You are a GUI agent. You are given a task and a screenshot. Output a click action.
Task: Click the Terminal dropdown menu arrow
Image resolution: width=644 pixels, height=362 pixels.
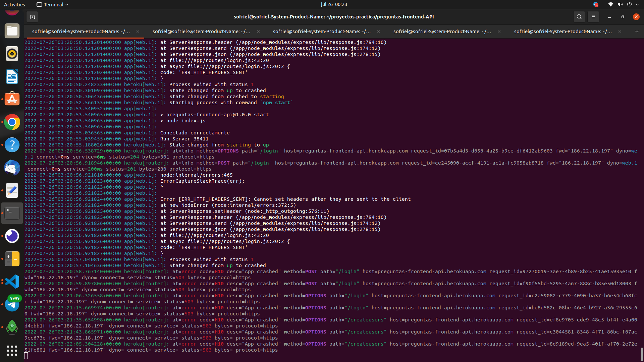point(67,4)
